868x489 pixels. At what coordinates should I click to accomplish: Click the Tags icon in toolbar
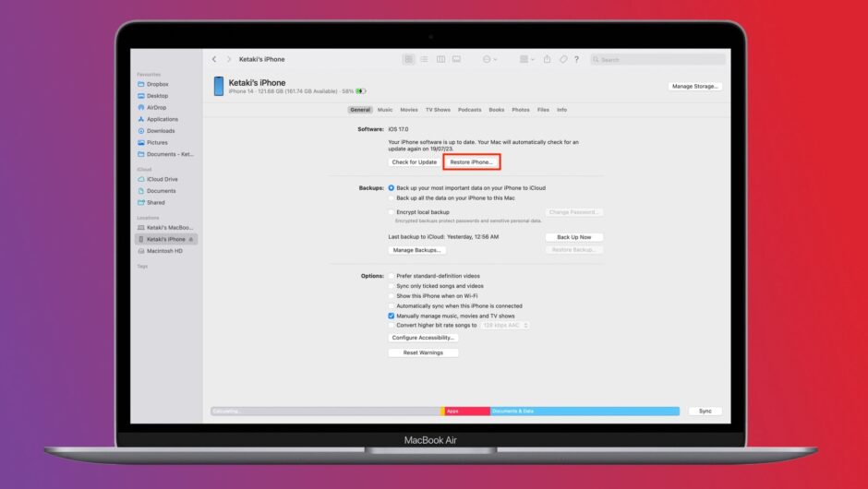[563, 59]
